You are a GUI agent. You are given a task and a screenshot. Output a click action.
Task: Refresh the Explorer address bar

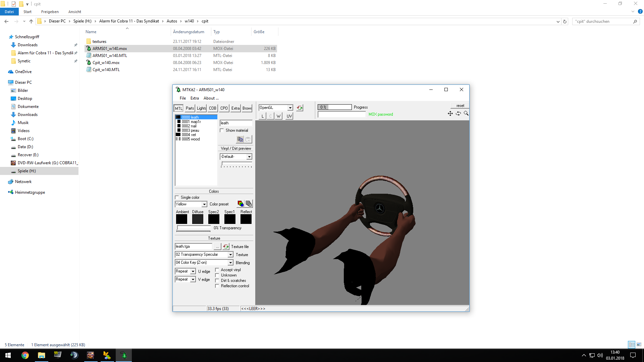(565, 21)
